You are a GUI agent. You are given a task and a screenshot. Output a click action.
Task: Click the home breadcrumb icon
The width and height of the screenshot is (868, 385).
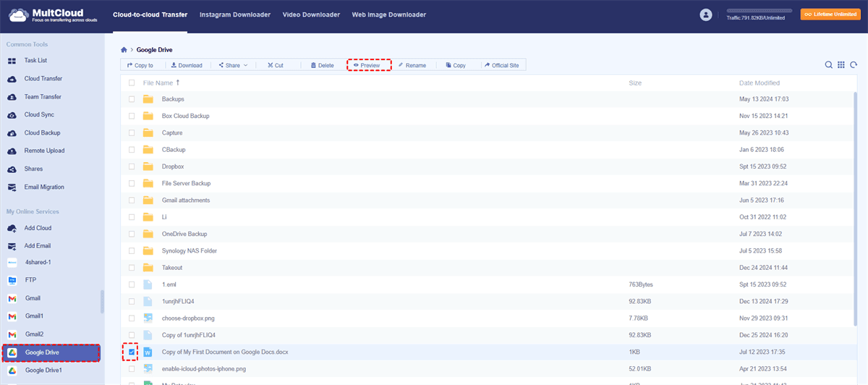click(x=124, y=50)
